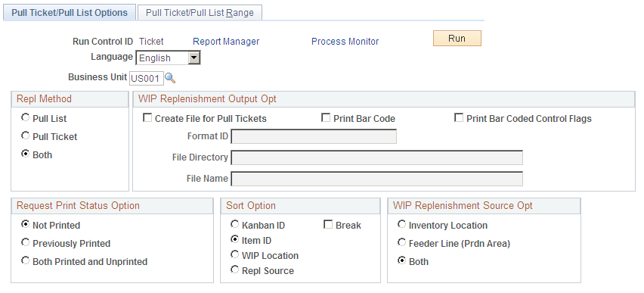Select Not Printed print status option
The width and height of the screenshot is (644, 293).
pos(26,224)
